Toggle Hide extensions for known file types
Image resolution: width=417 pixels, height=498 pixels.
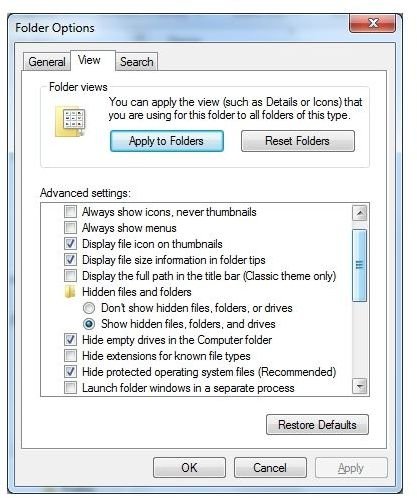(x=70, y=356)
